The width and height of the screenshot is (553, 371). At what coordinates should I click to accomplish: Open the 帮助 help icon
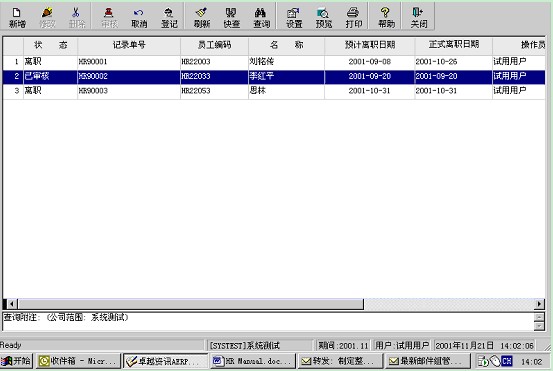click(386, 17)
